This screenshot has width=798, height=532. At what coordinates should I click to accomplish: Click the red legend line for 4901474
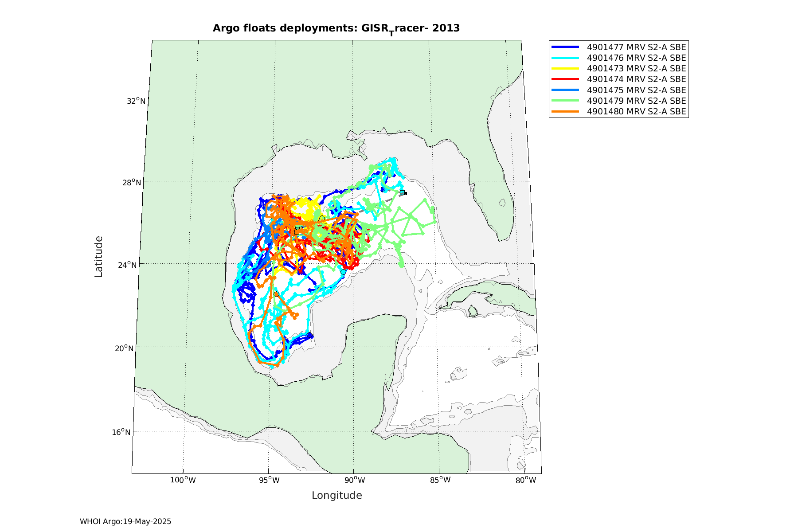pyautogui.click(x=565, y=79)
